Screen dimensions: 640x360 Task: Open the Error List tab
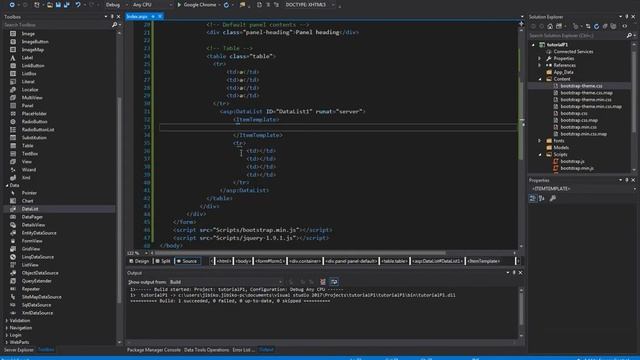point(243,350)
